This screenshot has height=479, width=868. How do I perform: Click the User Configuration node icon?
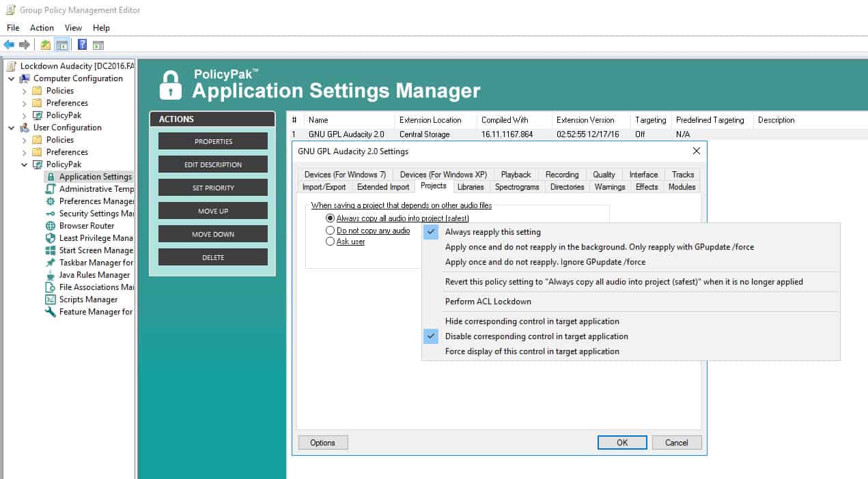(x=25, y=128)
